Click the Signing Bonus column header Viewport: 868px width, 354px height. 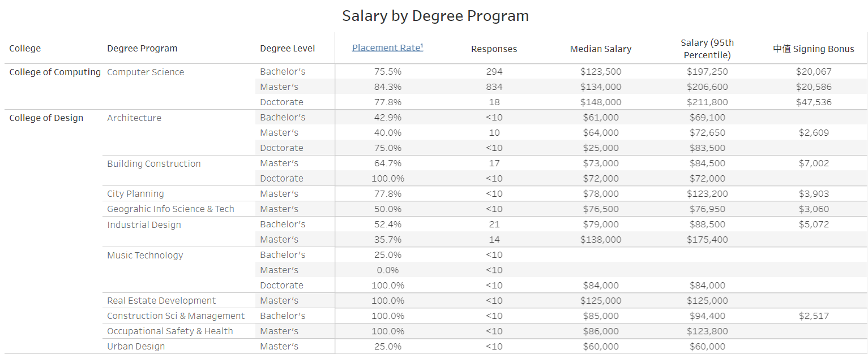813,49
